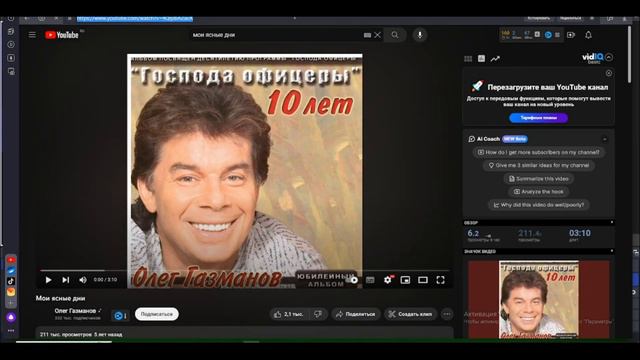This screenshot has width=640, height=360.
Task: Like the video (2,1 тыс.)
Action: [x=289, y=314]
